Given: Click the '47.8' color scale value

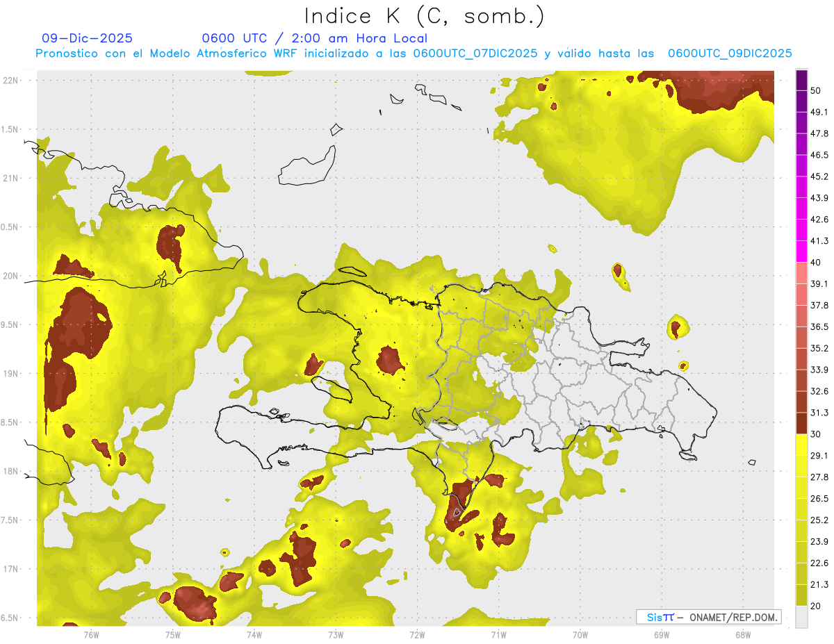Looking at the screenshot, I should pos(819,134).
